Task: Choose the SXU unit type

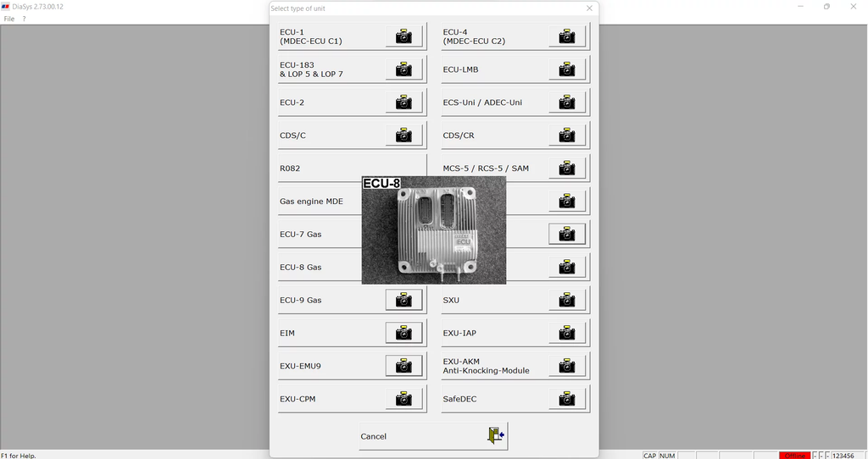Action: (493, 301)
